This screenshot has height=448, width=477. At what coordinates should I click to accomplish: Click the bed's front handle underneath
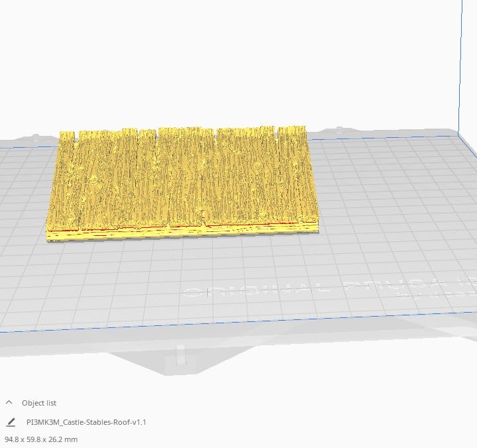pyautogui.click(x=181, y=355)
